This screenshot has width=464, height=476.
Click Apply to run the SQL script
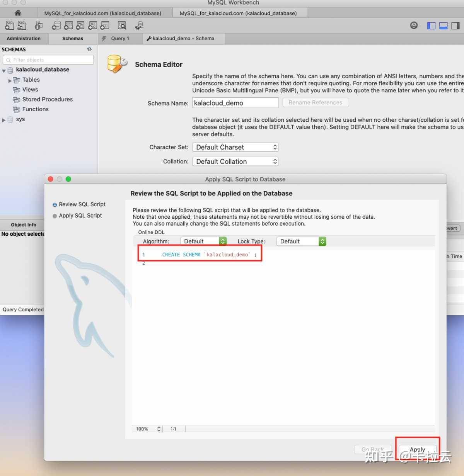coord(417,449)
